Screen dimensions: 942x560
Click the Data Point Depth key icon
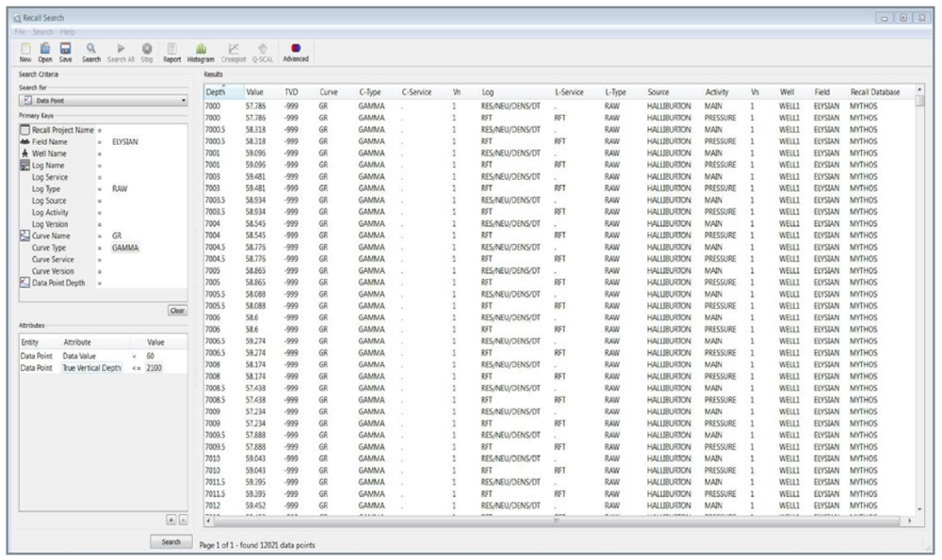click(x=24, y=282)
